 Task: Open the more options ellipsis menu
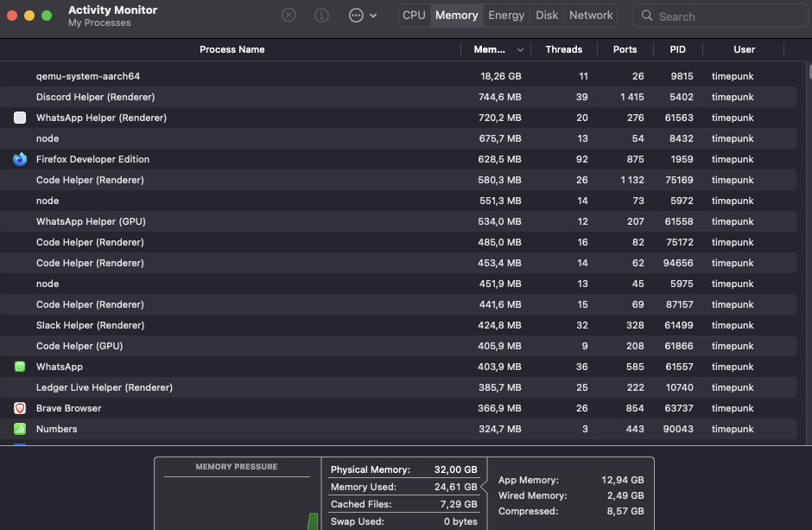358,15
